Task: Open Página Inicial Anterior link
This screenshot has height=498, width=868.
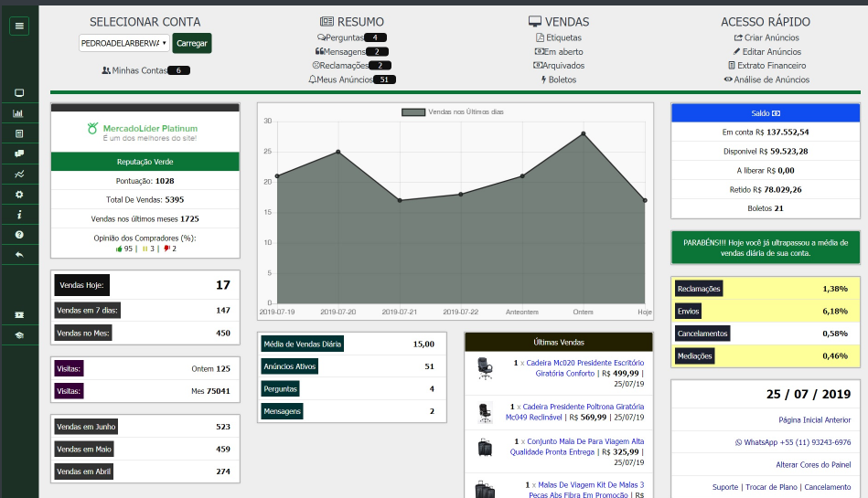Action: tap(814, 420)
